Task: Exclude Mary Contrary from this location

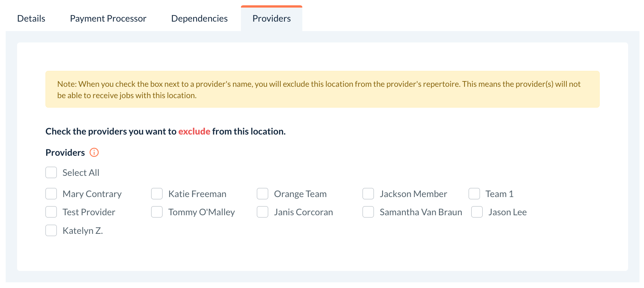Action: click(51, 194)
